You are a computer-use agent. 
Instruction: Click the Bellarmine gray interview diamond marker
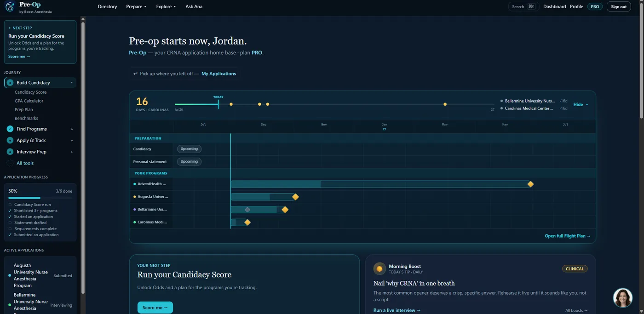click(247, 210)
